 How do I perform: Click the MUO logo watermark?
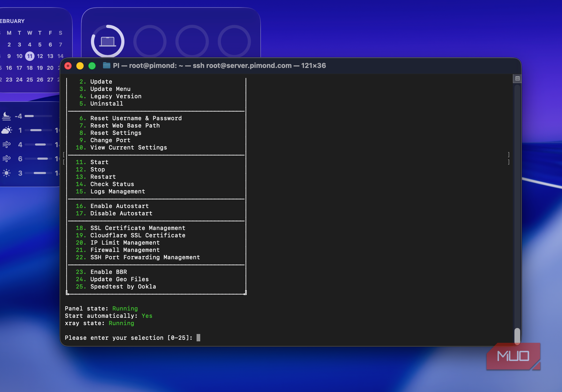513,356
